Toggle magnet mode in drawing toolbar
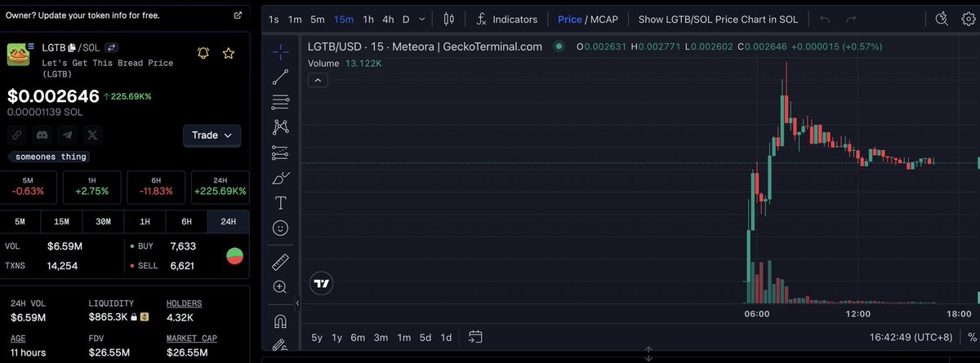 (280, 321)
